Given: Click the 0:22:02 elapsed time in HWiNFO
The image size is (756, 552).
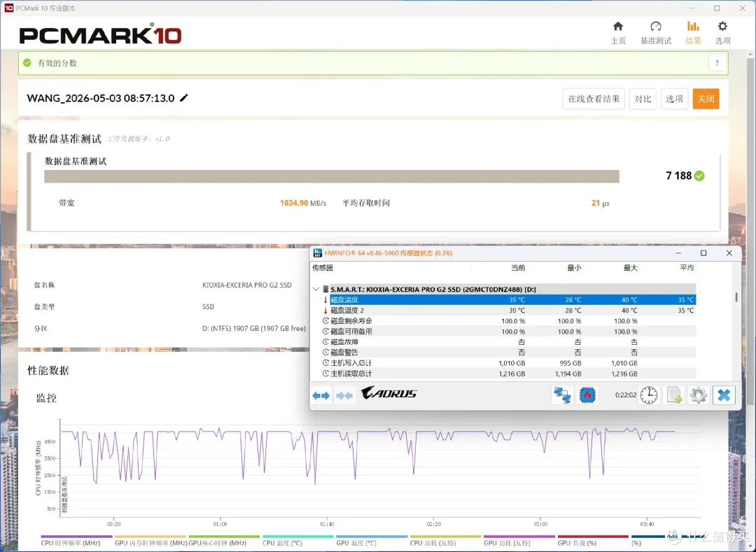Looking at the screenshot, I should point(625,395).
